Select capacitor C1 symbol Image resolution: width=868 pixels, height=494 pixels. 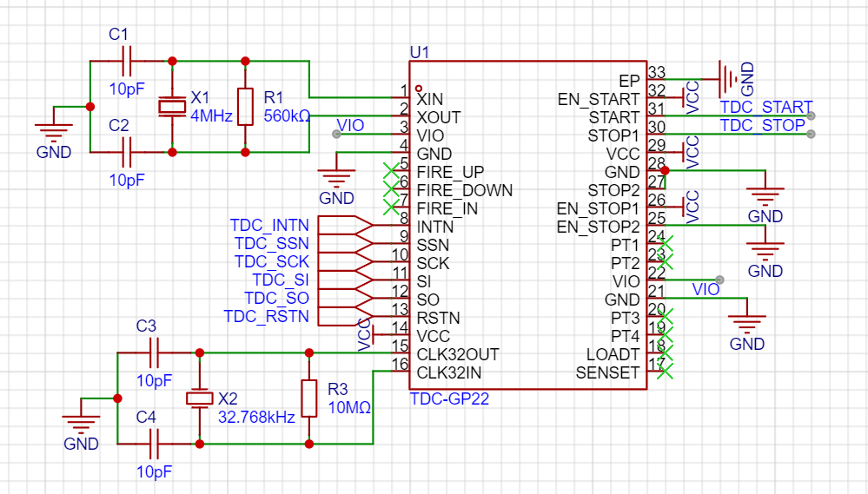[x=127, y=61]
